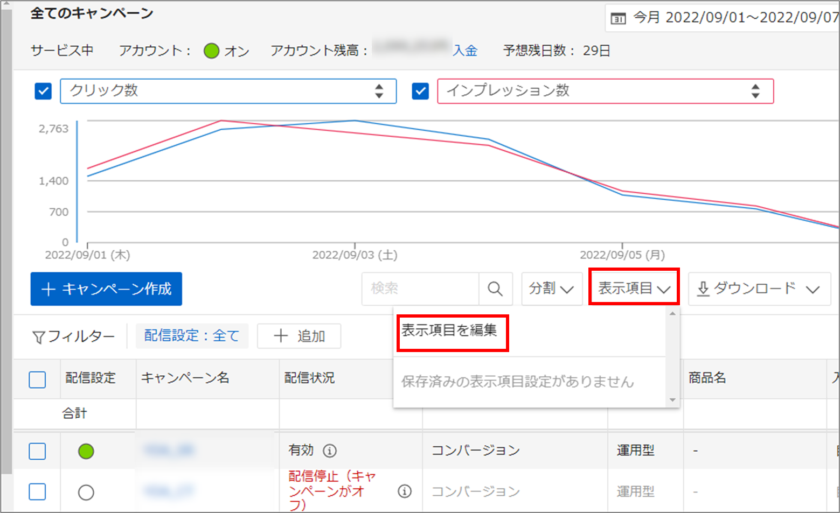This screenshot has height=513, width=840.
Task: Expand the 分割 dropdown
Action: (x=551, y=288)
